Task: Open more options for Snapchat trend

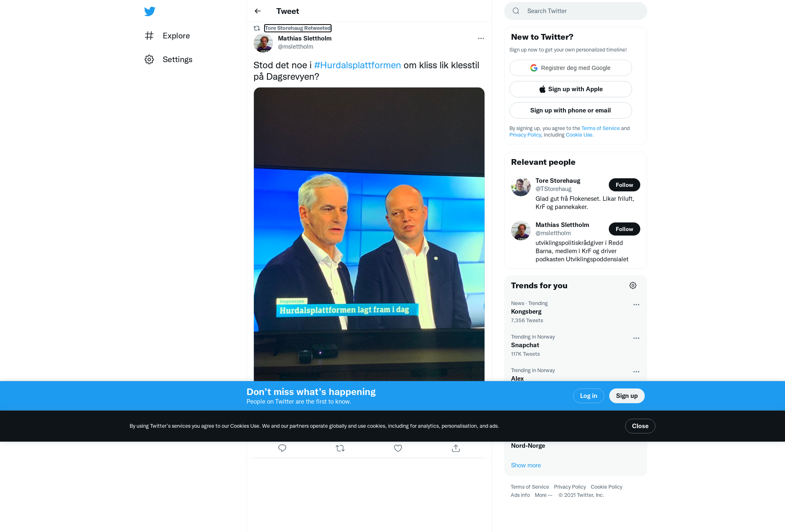Action: (x=636, y=338)
